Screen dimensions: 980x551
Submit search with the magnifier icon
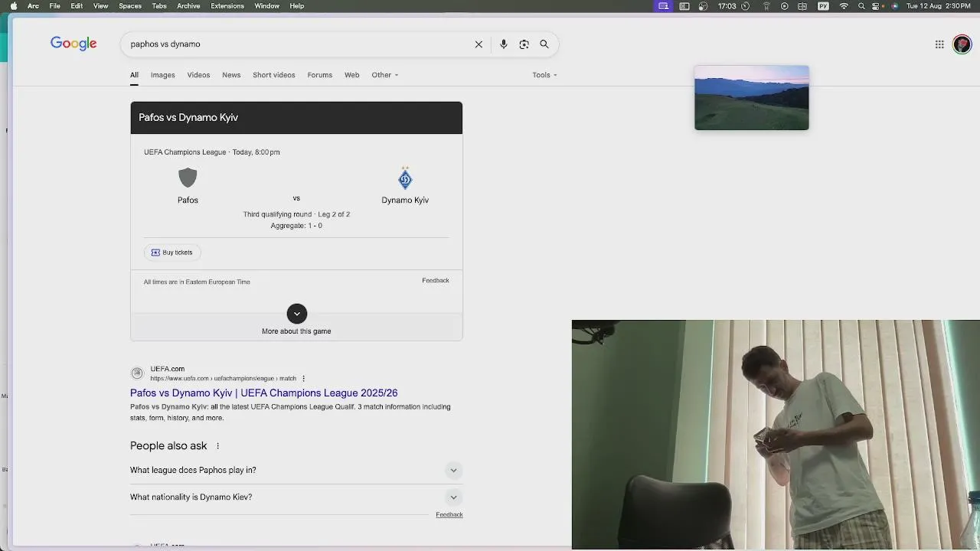click(544, 44)
